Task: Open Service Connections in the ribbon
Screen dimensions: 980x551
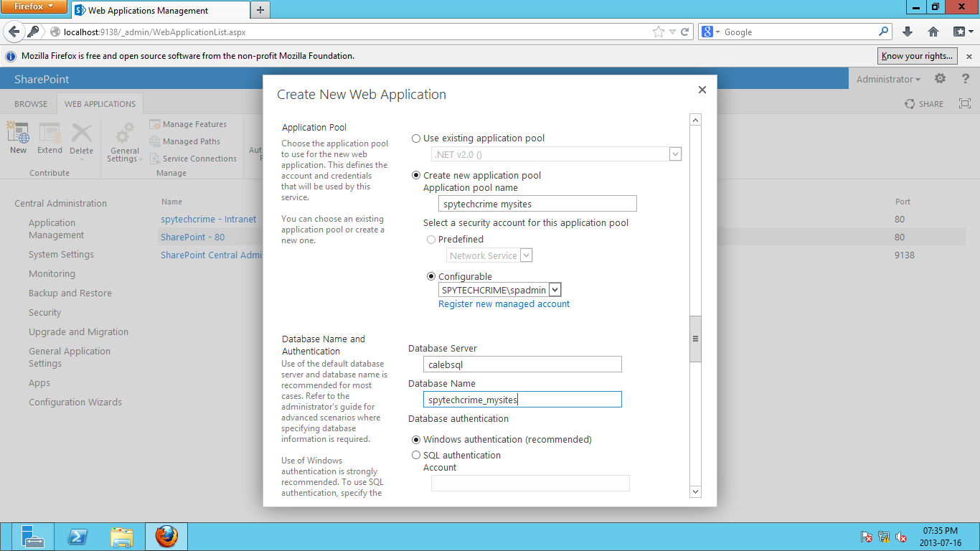Action: pyautogui.click(x=193, y=159)
